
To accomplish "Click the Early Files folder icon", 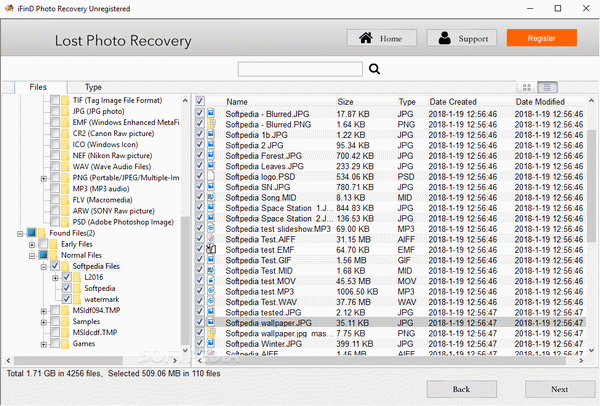I will pos(54,244).
